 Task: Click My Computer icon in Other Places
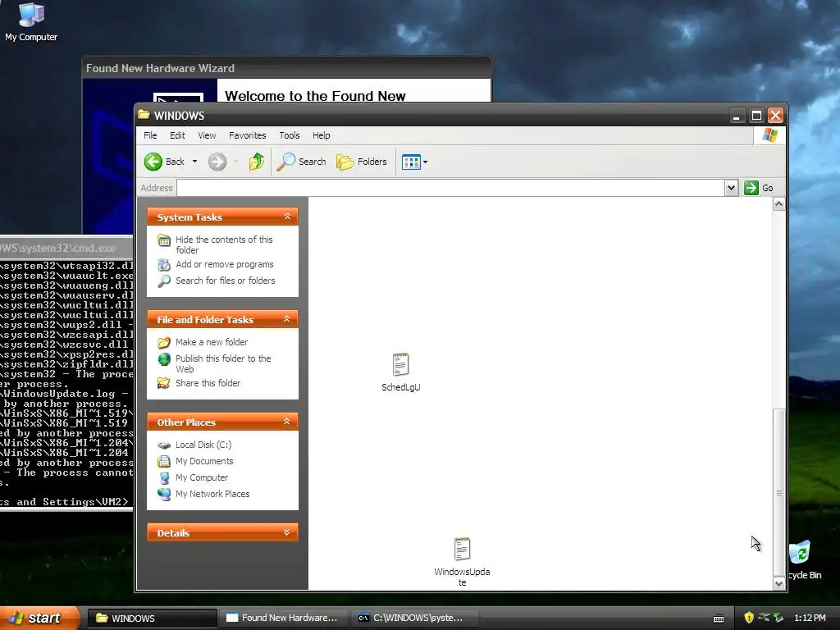coord(164,478)
